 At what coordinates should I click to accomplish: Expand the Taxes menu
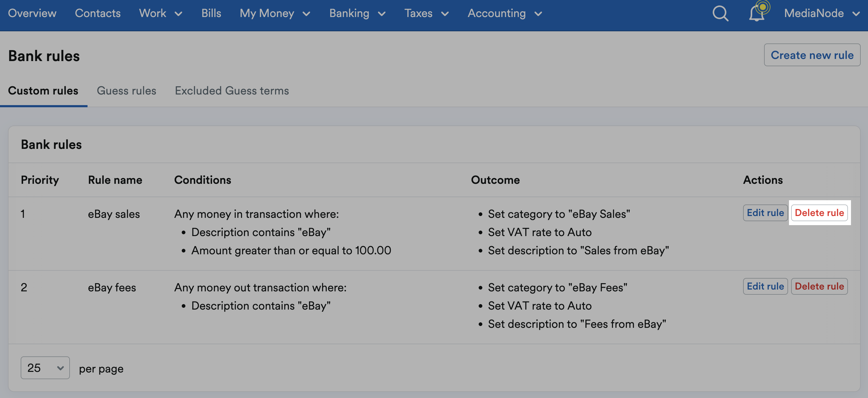[427, 13]
